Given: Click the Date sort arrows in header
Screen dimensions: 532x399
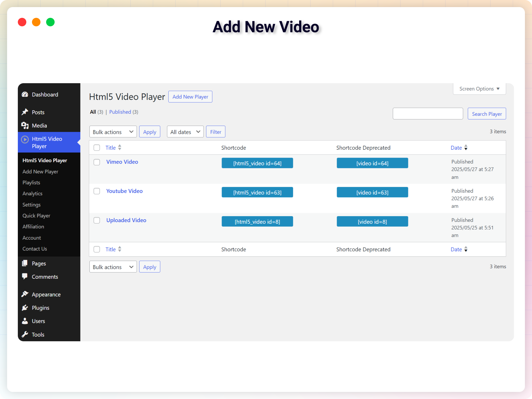Looking at the screenshot, I should coord(466,147).
